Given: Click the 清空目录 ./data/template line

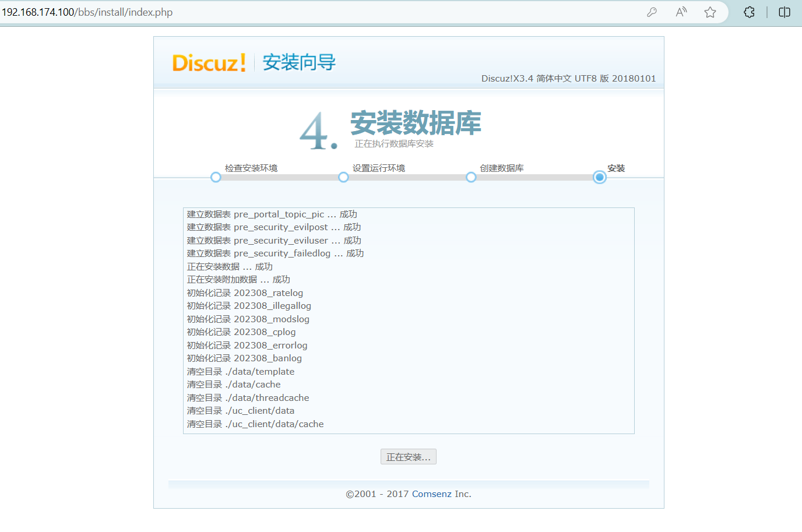Looking at the screenshot, I should tap(241, 372).
